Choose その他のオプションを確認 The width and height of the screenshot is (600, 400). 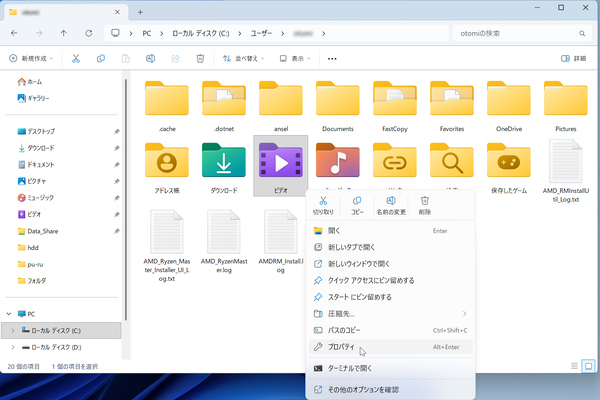tap(391, 390)
